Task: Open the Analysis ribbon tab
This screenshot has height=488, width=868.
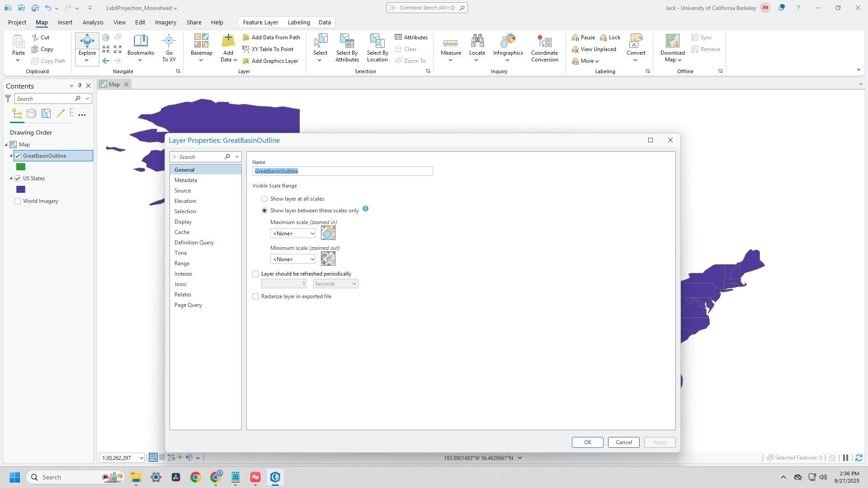Action: 93,22
